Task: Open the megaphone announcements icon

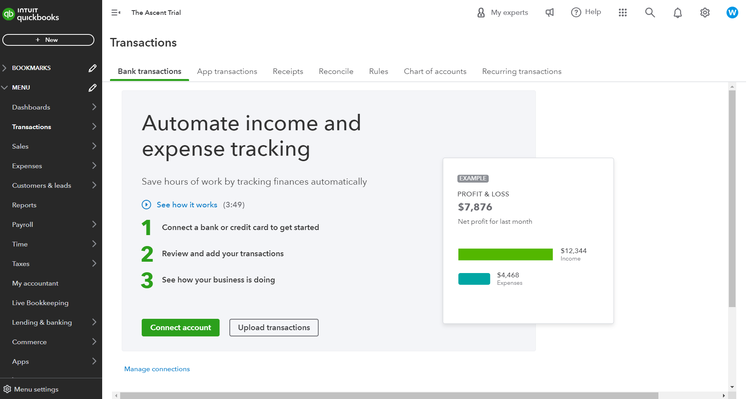Action: pyautogui.click(x=550, y=12)
